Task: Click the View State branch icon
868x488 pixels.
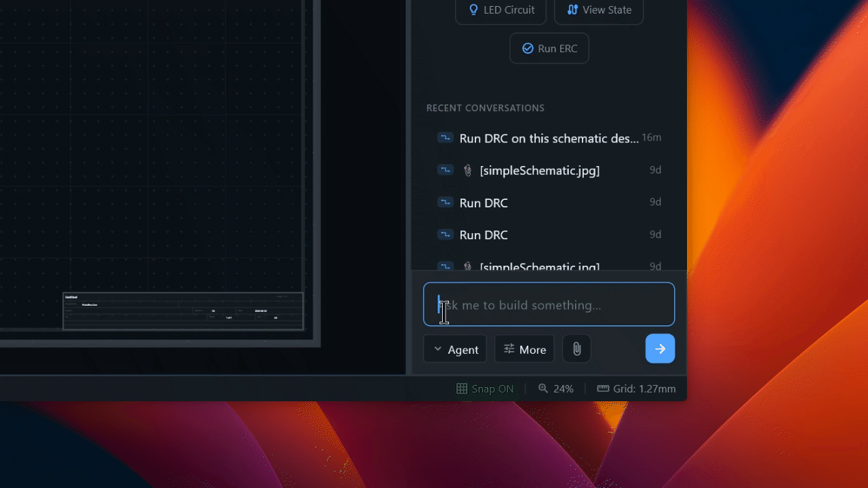Action: tap(573, 9)
